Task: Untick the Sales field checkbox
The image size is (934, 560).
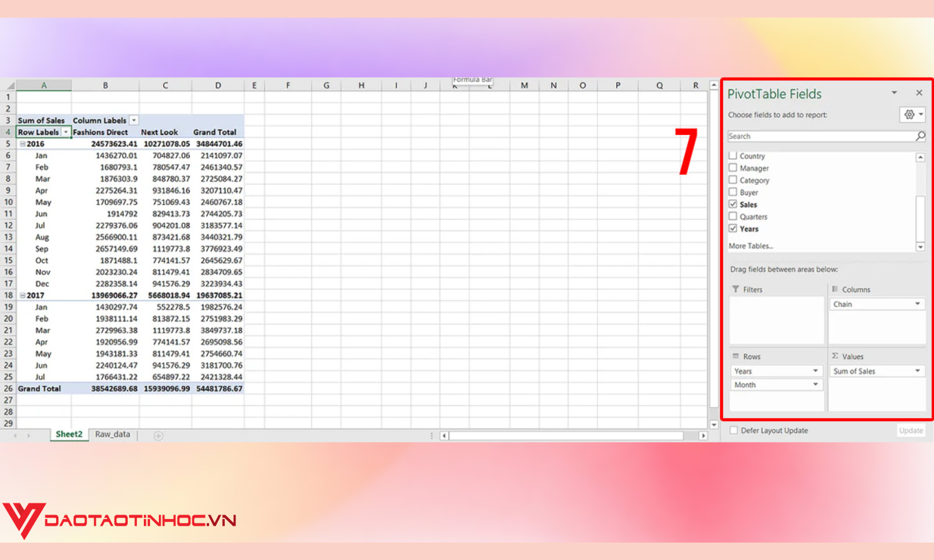Action: pos(733,204)
